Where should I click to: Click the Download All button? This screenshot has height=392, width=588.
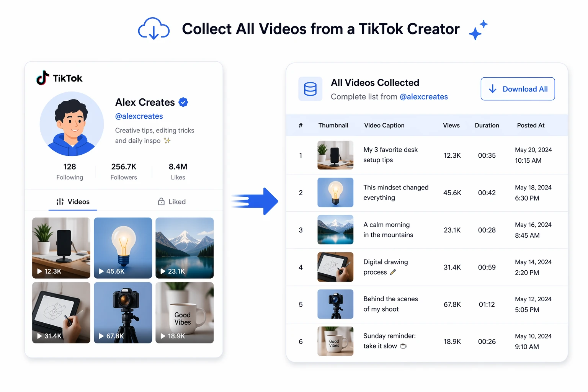(518, 89)
